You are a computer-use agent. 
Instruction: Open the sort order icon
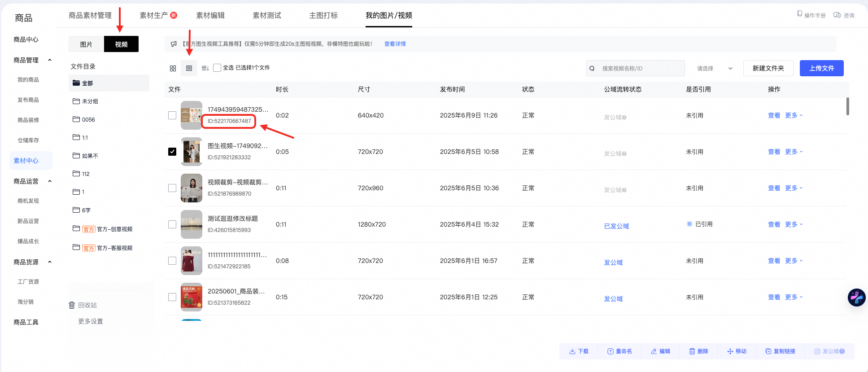[x=205, y=68]
